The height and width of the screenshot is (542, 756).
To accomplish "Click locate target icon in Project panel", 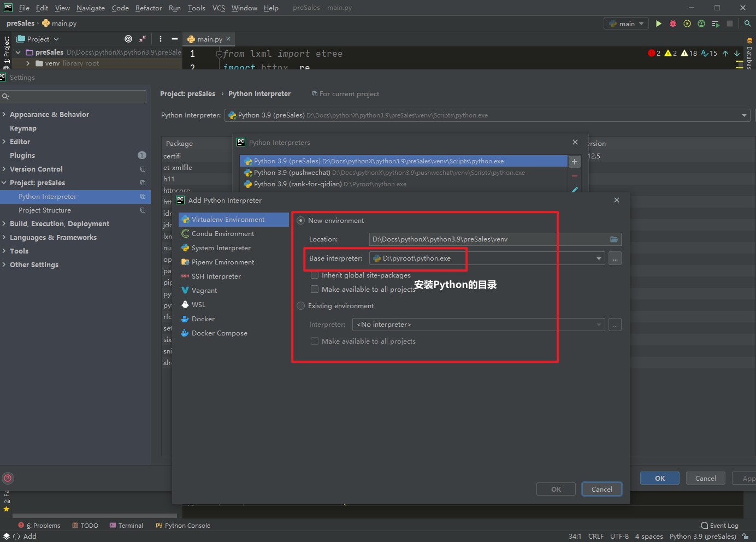I will point(128,39).
